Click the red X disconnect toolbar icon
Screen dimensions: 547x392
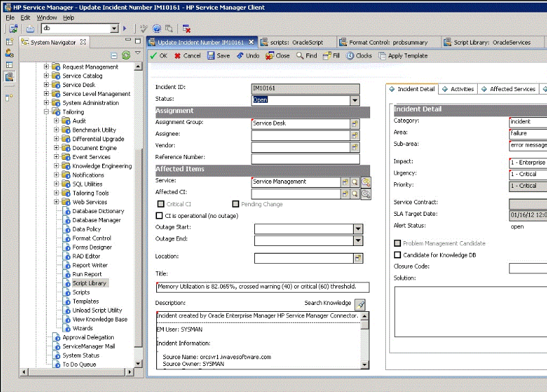186,29
